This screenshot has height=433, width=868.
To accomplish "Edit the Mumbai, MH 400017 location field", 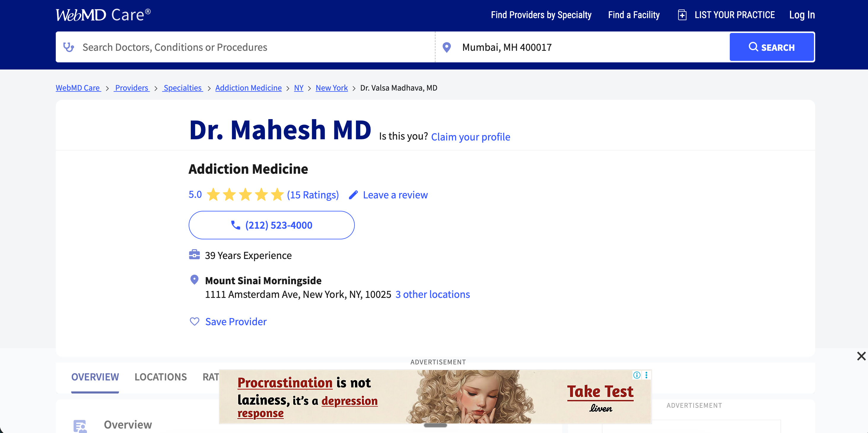I will point(582,47).
